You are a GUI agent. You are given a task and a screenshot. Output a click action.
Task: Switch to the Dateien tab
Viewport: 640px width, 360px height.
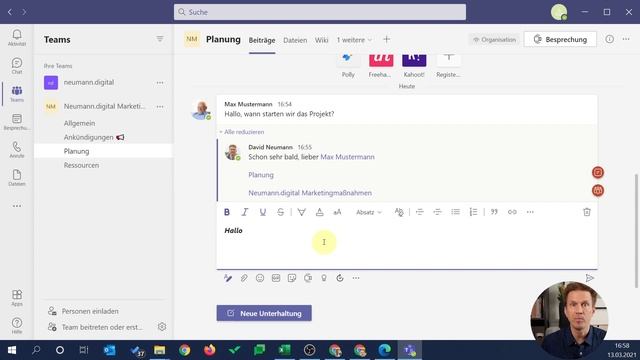(295, 40)
